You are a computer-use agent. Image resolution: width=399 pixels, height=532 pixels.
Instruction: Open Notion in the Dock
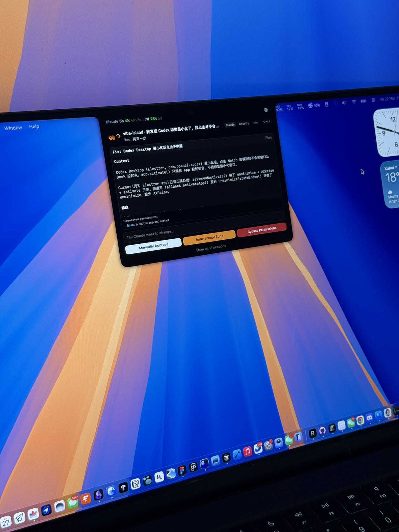pos(135,484)
